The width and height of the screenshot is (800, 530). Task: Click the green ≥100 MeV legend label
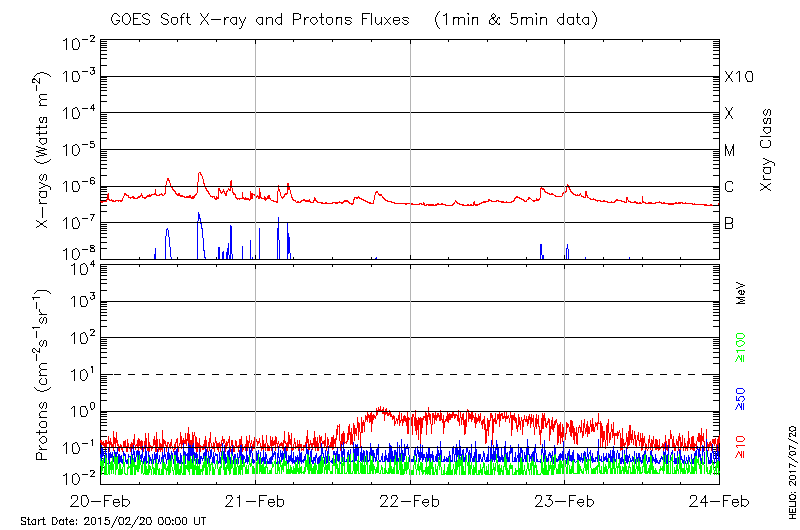pyautogui.click(x=742, y=348)
